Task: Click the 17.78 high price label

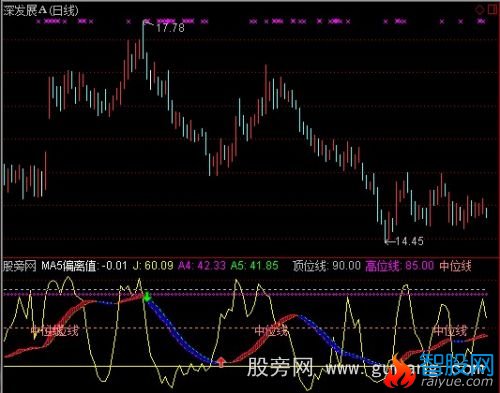Action: coord(170,28)
